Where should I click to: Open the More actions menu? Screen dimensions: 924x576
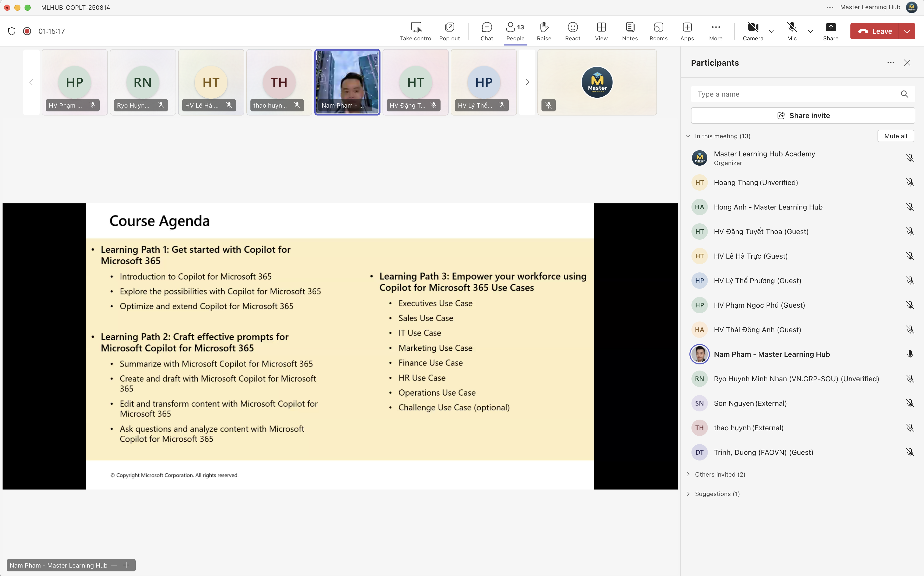click(716, 31)
